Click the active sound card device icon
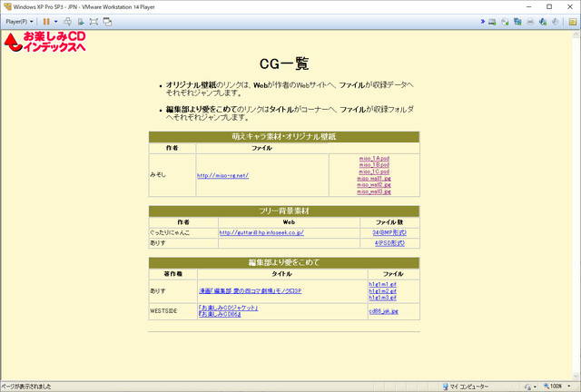 (x=543, y=22)
